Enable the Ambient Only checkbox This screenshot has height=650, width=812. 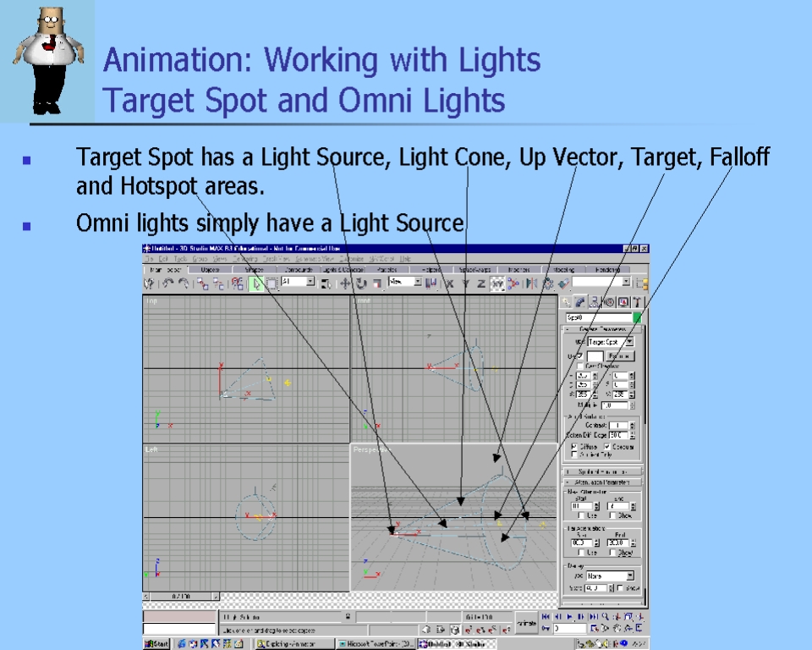[575, 454]
